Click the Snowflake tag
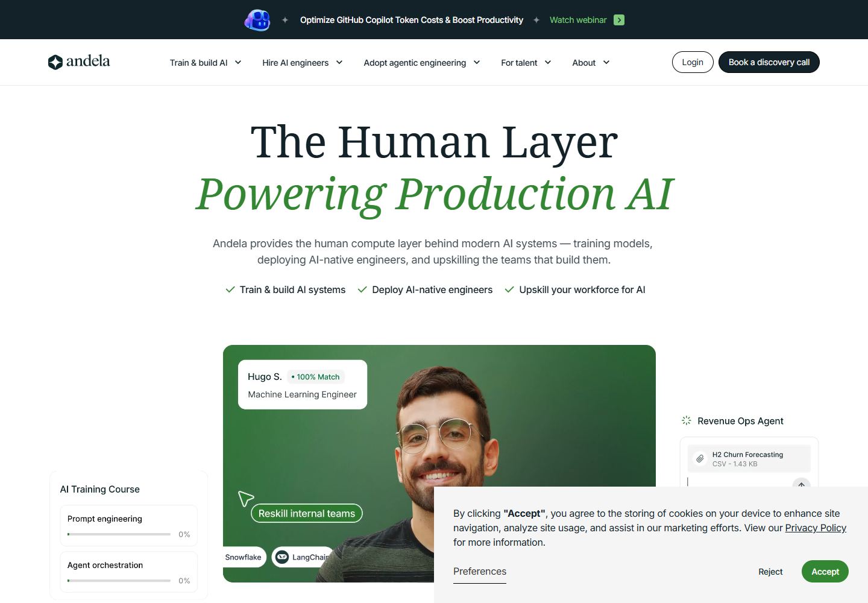The width and height of the screenshot is (868, 603). pos(244,557)
